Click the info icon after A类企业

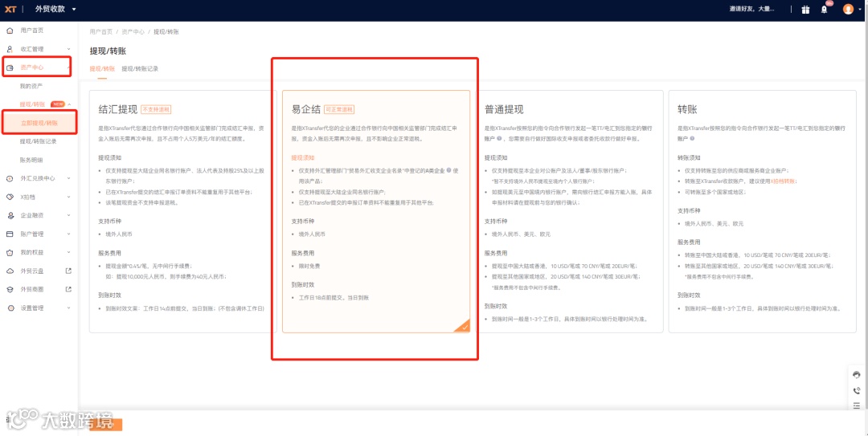pos(449,170)
